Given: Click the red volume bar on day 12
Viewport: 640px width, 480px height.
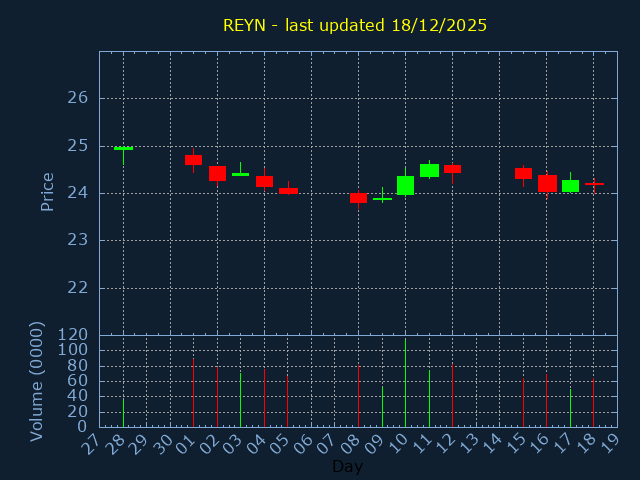Looking at the screenshot, I should click(x=452, y=395).
